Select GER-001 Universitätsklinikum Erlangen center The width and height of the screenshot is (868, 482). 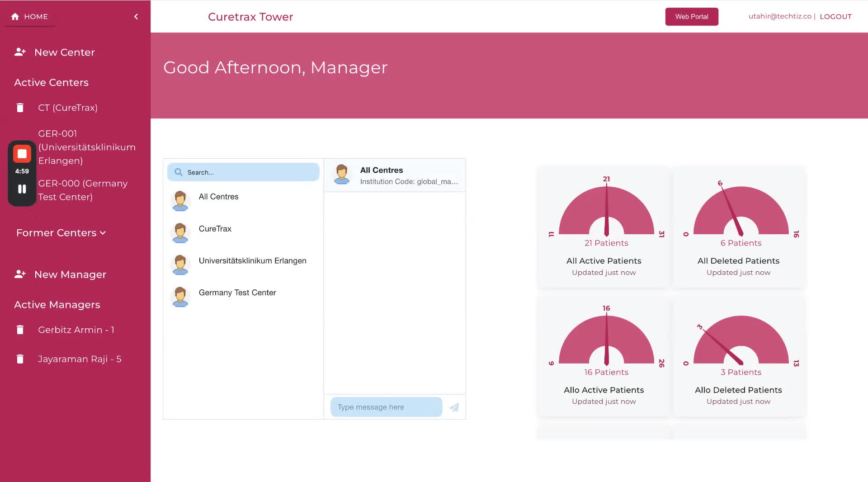pos(87,147)
